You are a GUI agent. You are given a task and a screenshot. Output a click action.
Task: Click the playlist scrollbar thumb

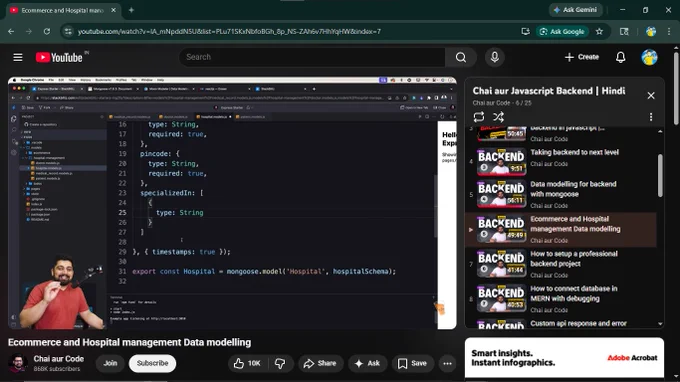660,176
